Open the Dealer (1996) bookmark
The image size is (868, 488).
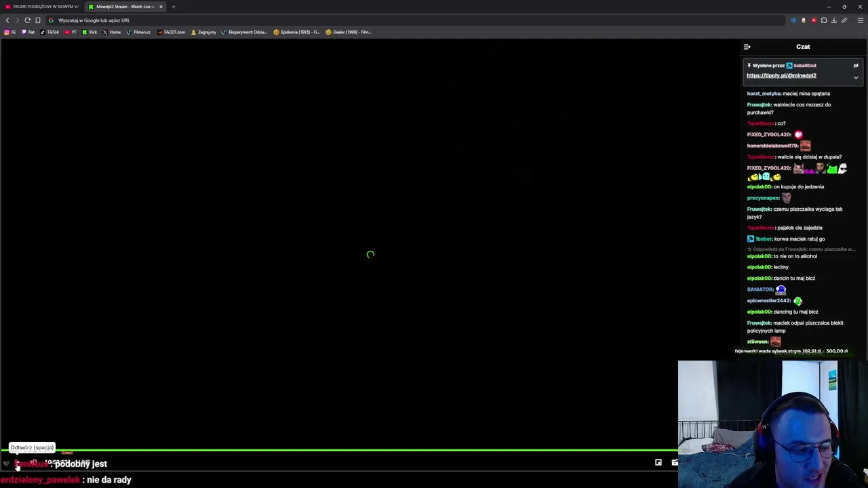click(349, 32)
